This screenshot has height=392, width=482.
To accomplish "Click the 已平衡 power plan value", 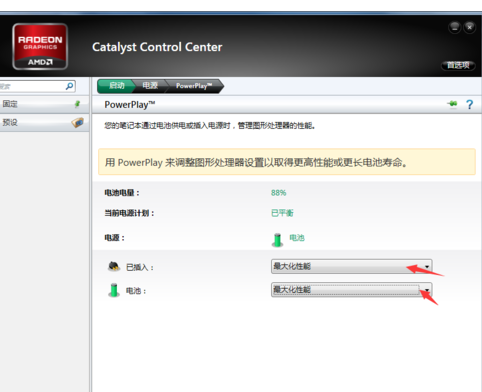I will tap(282, 213).
